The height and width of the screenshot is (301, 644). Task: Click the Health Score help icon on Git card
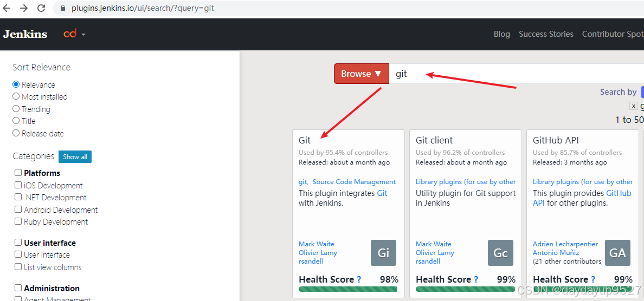[359, 279]
